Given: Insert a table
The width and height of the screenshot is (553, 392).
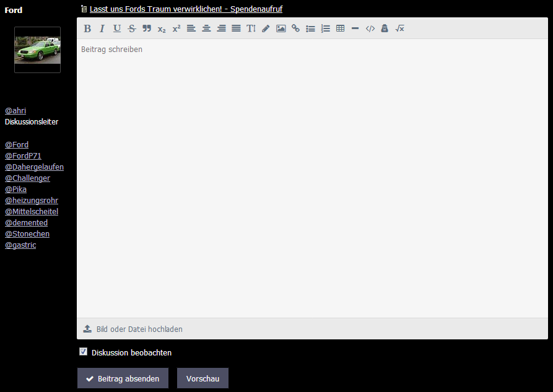Looking at the screenshot, I should (341, 28).
